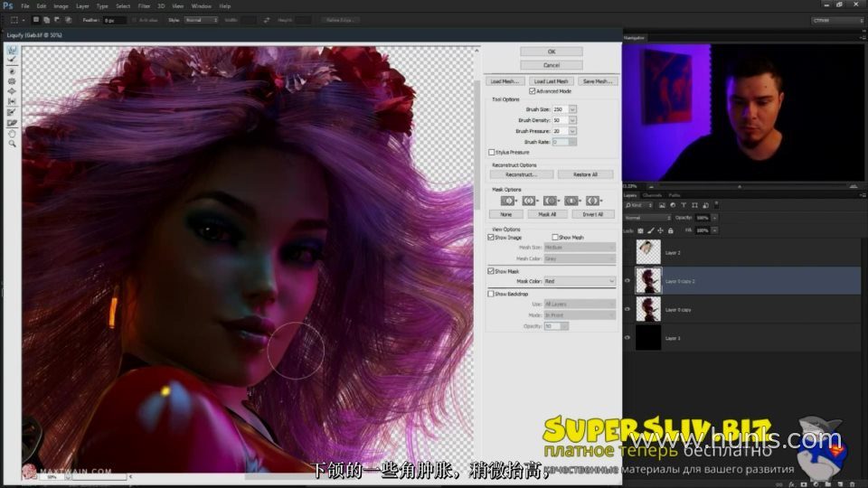
Task: Enable the Stylus Pressure checkbox
Action: 491,152
